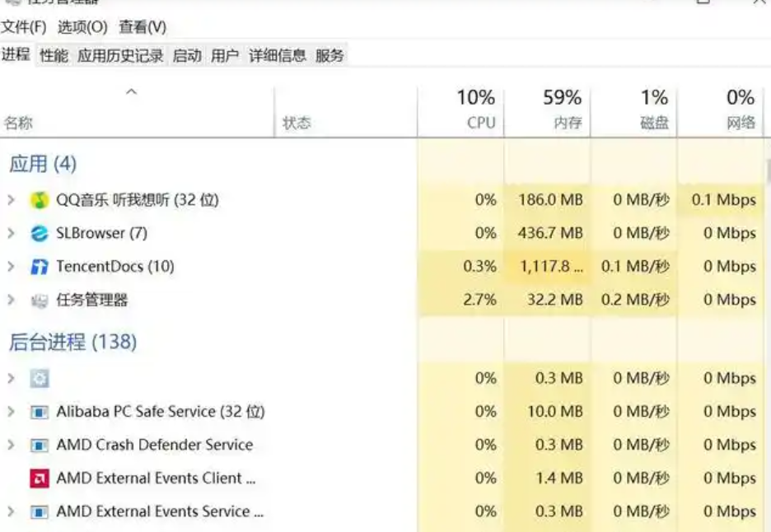Sort by the CPU 10% column header
The image size is (771, 532).
click(460, 112)
